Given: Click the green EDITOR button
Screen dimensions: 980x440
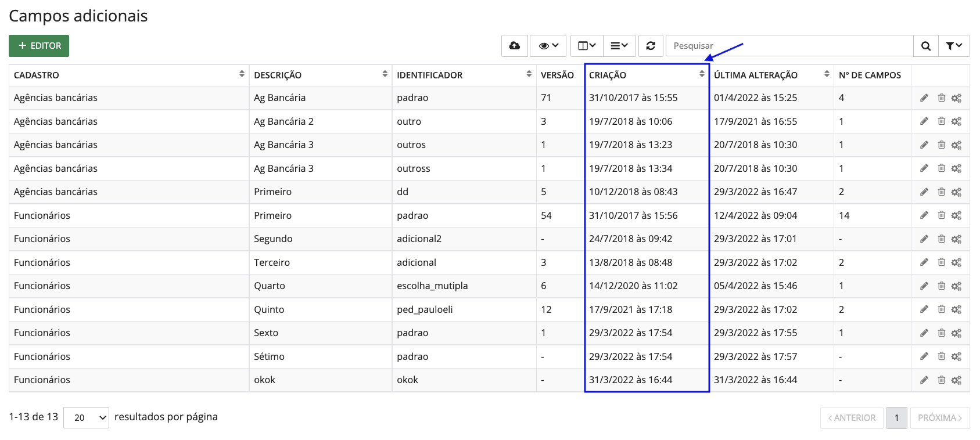Looking at the screenshot, I should coord(39,46).
